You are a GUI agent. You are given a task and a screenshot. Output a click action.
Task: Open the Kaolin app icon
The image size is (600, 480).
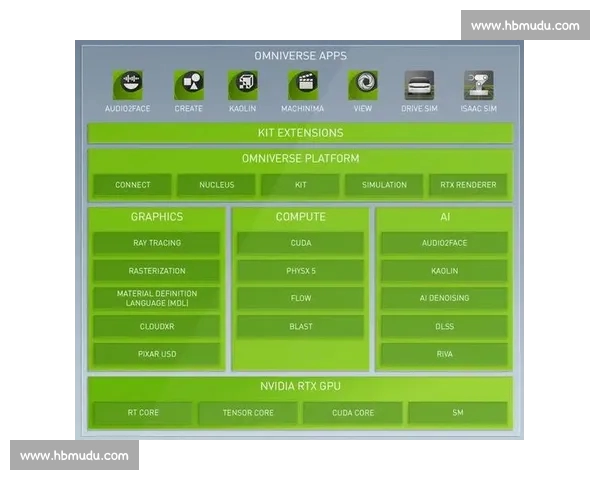coord(243,85)
